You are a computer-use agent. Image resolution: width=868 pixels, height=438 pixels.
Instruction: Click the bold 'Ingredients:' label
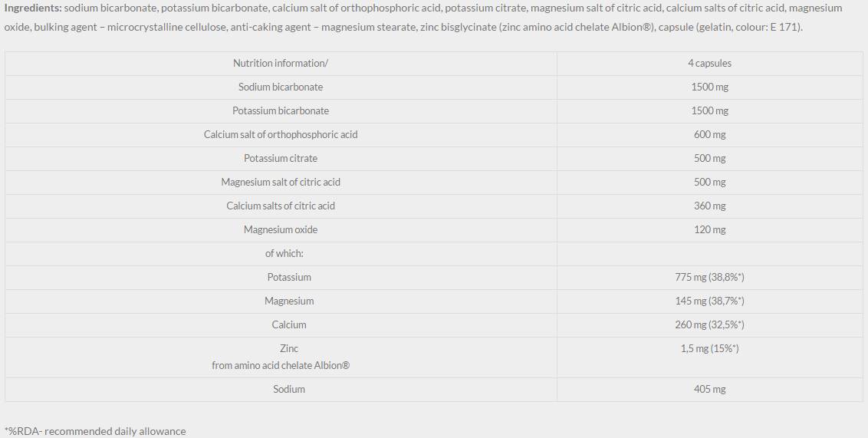[33, 8]
